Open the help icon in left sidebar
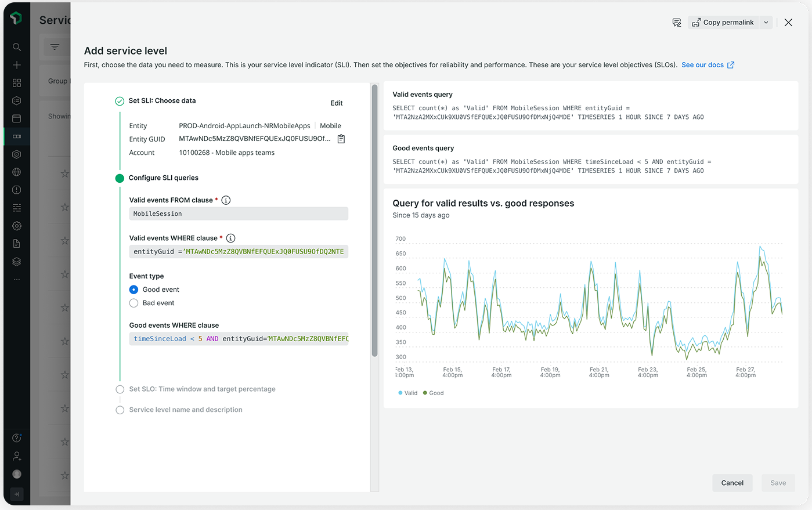 tap(17, 438)
